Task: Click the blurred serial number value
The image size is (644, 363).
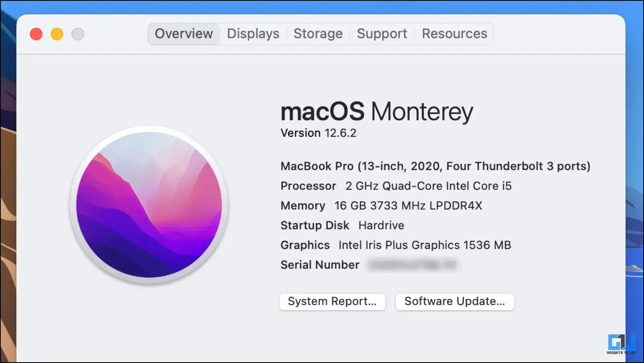Action: 413,265
